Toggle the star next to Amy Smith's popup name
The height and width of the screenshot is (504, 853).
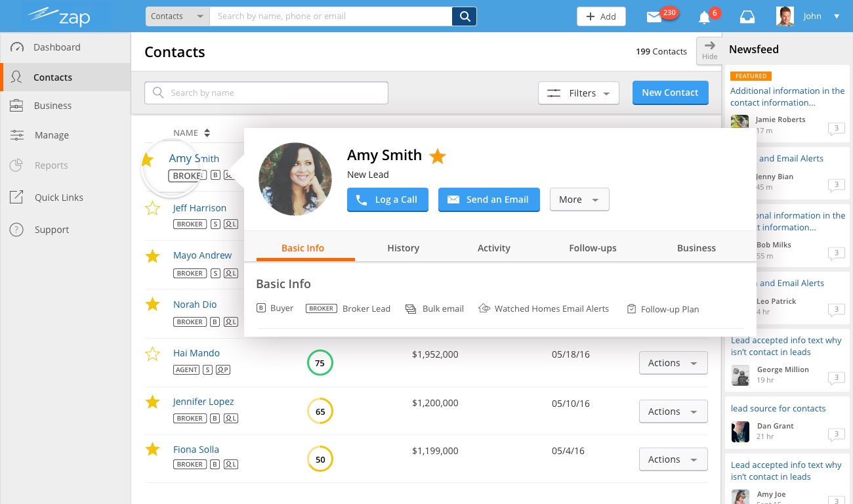[x=438, y=156]
